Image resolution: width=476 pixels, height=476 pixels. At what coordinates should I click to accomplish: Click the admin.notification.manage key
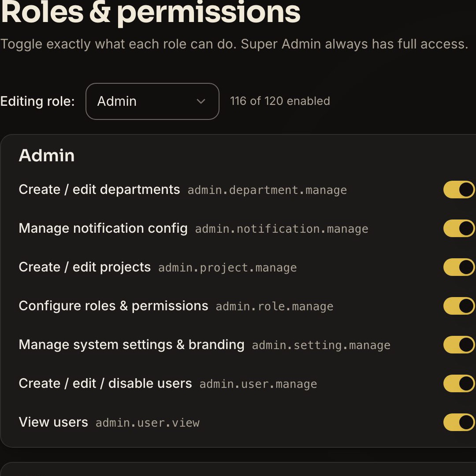(281, 229)
